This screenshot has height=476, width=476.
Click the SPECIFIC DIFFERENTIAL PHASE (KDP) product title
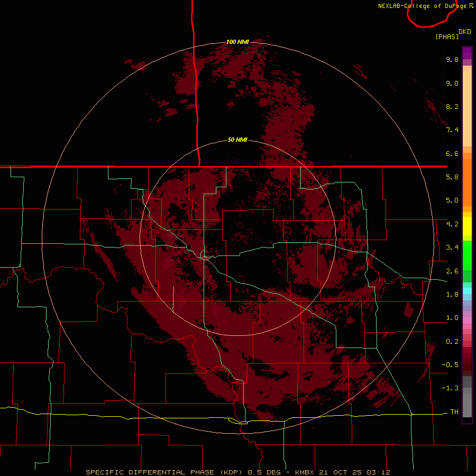(x=165, y=472)
